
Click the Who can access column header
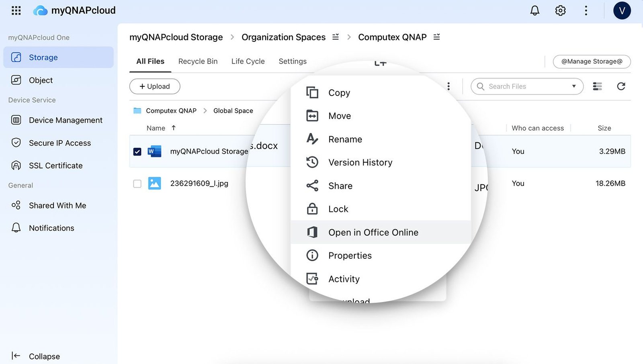(538, 128)
